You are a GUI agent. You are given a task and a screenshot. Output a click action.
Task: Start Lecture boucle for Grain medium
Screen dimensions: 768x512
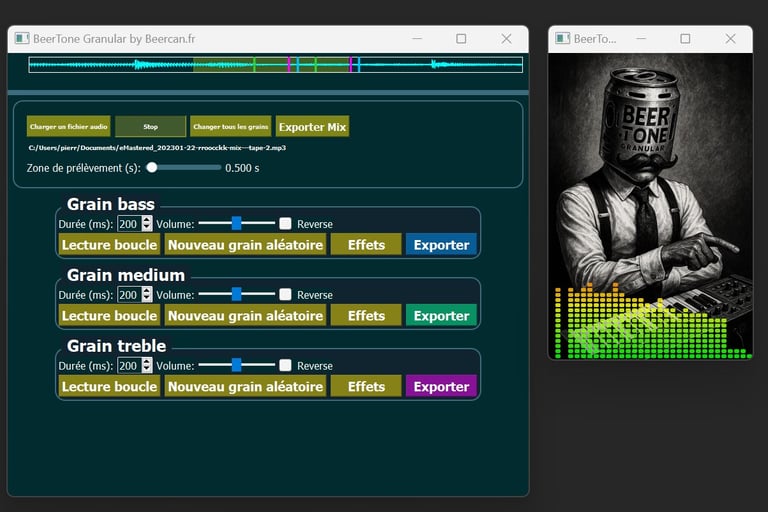tap(109, 316)
